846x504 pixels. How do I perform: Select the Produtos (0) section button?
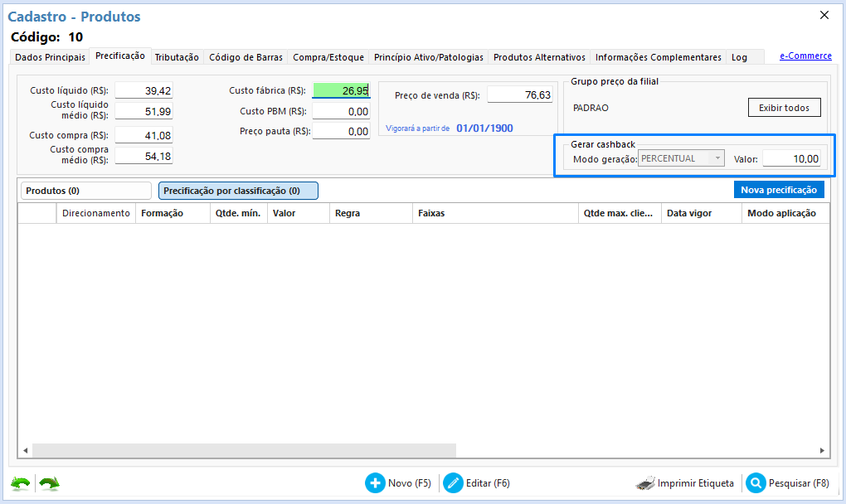click(x=86, y=191)
